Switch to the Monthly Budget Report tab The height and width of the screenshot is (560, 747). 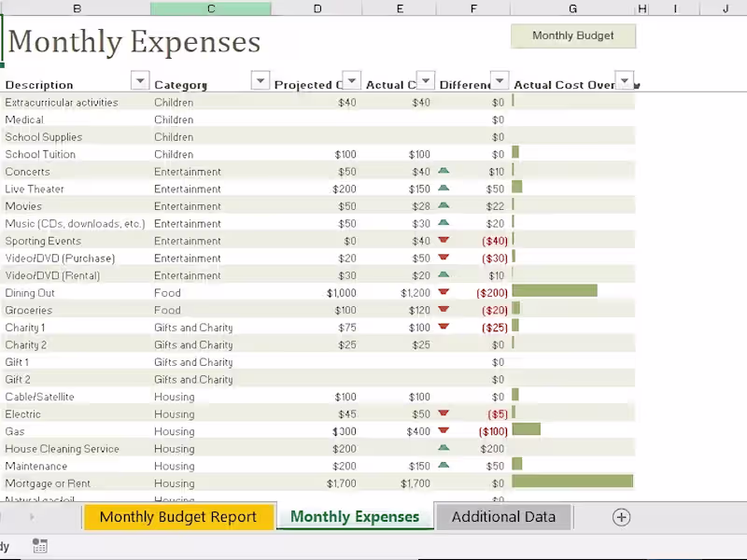pos(178,517)
